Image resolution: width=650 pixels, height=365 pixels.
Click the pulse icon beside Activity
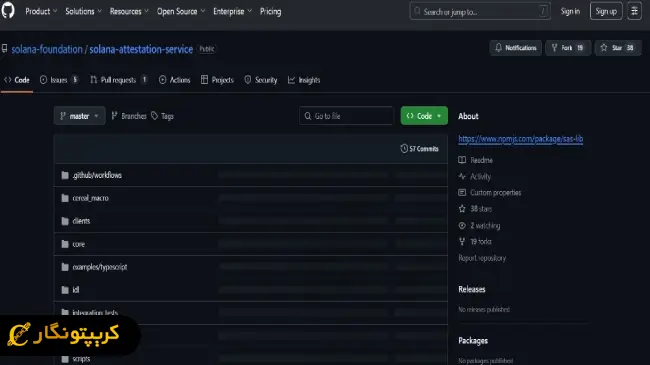462,177
